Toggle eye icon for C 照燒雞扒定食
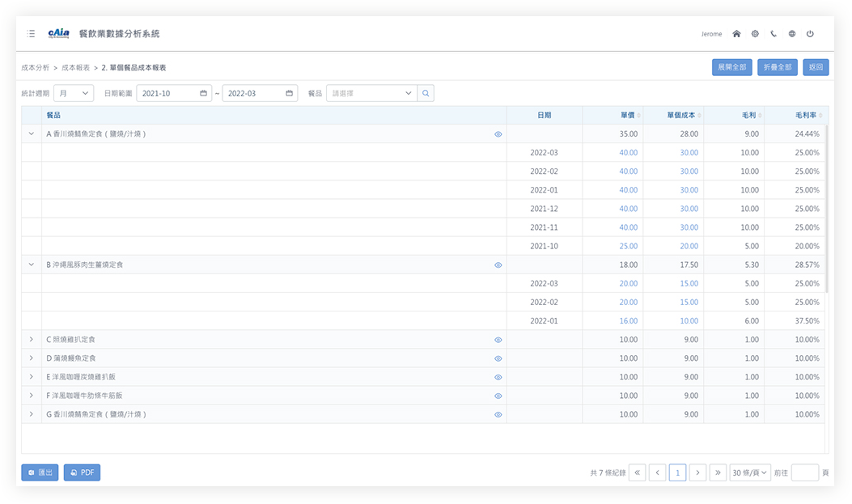Image resolution: width=852 pixels, height=504 pixels. (x=498, y=340)
